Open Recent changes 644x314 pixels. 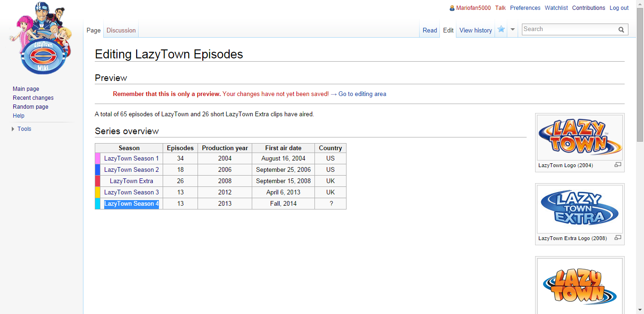pyautogui.click(x=33, y=98)
